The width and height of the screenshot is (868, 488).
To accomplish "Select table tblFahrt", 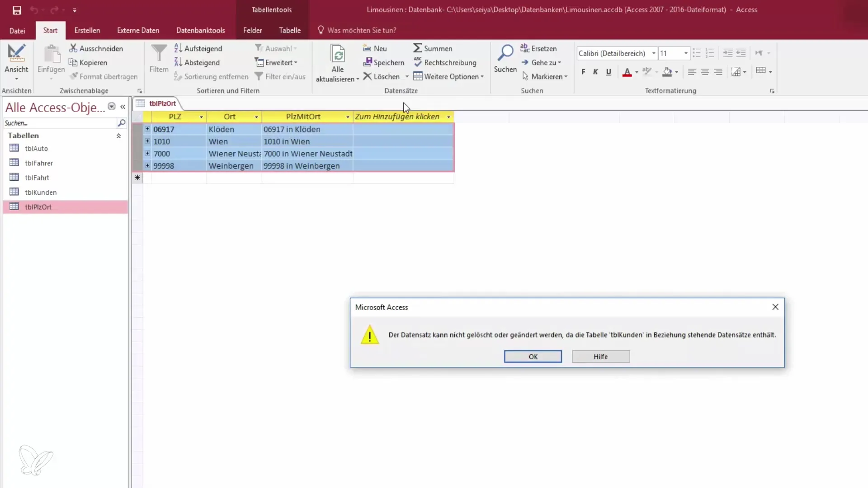I will pos(65,178).
